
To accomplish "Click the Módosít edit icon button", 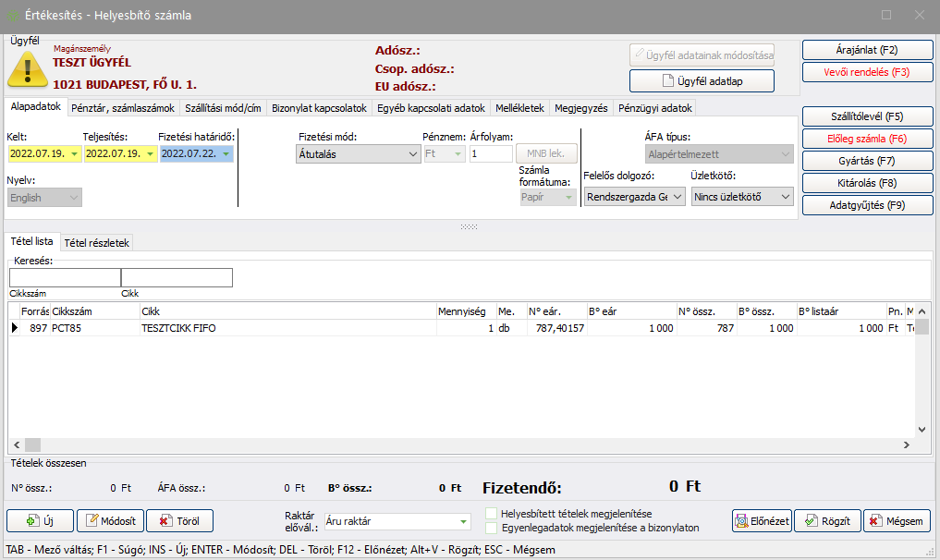I will (x=110, y=521).
